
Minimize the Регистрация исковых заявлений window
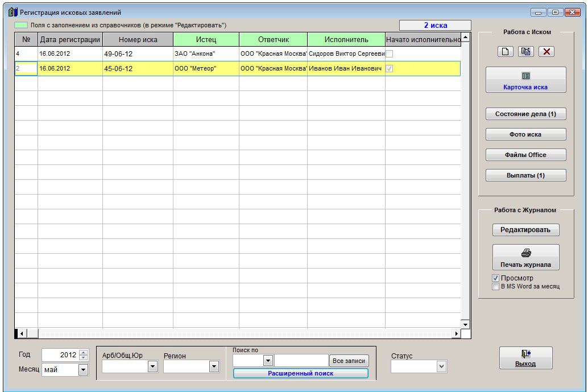point(538,13)
